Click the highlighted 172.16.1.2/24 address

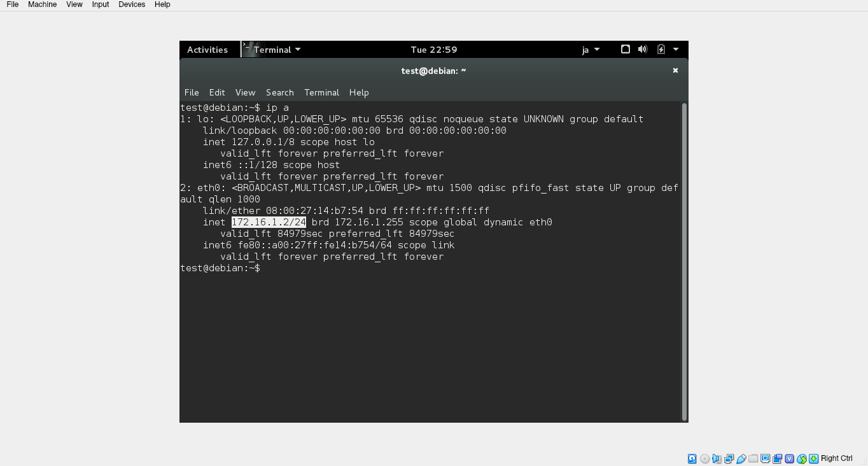point(269,222)
